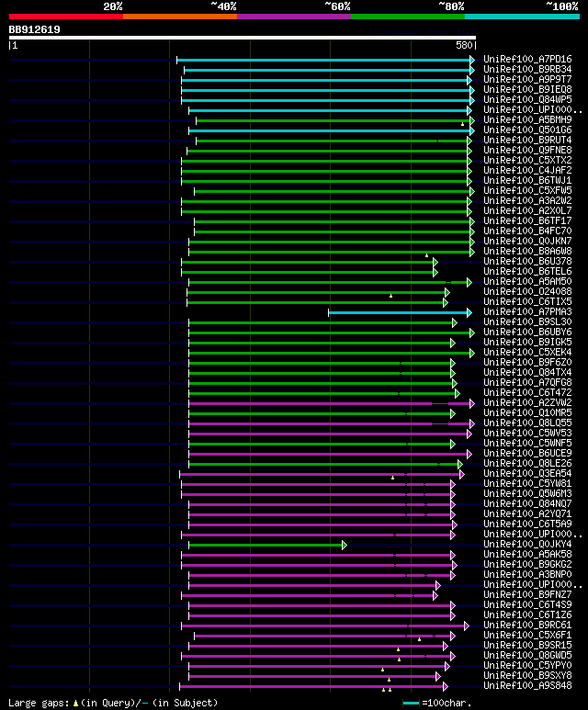Open hit UniRef100_B9IEQ8
Viewport: 588px width, 710px height.
tap(527, 90)
